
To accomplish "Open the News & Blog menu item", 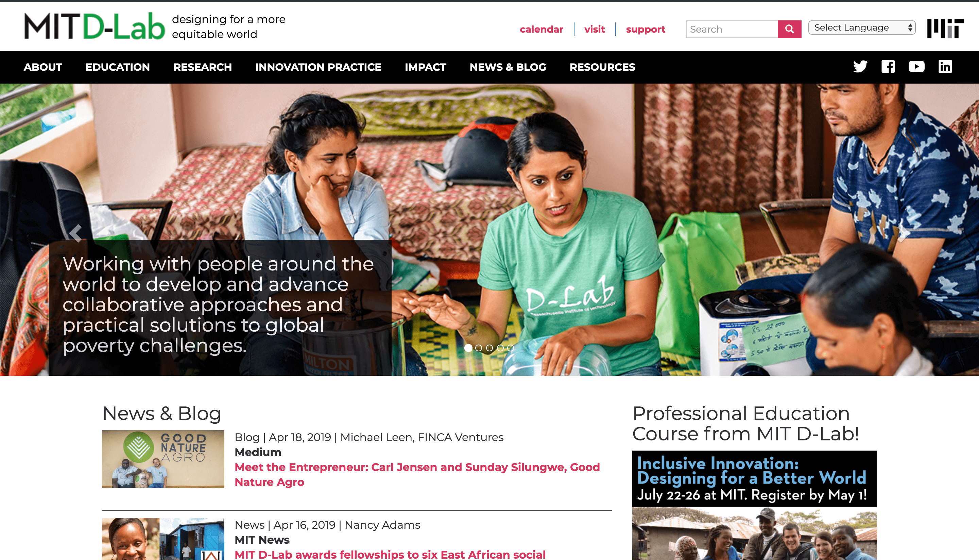I will pos(508,67).
